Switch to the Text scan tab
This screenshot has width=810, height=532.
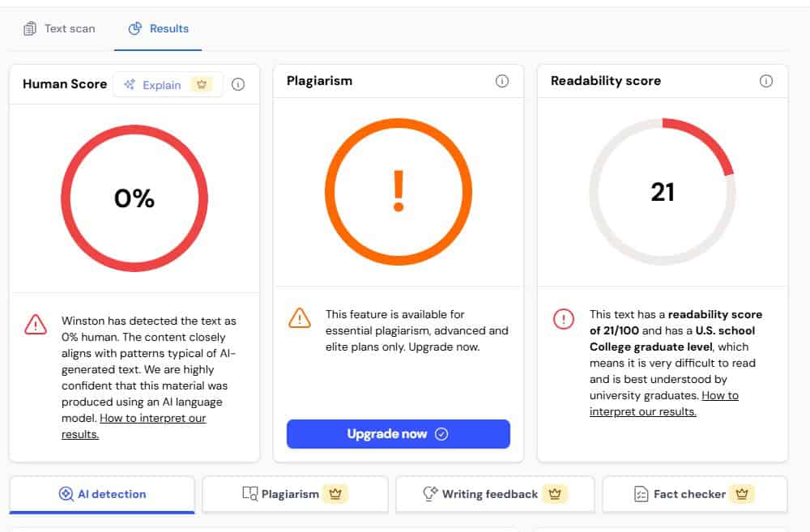click(59, 28)
